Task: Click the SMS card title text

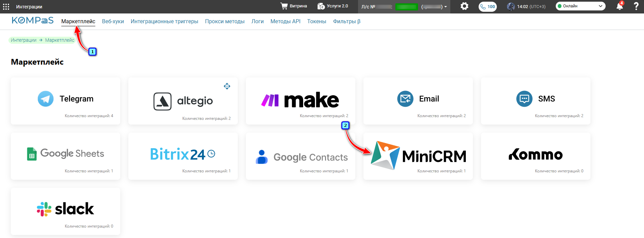Action: click(x=546, y=99)
